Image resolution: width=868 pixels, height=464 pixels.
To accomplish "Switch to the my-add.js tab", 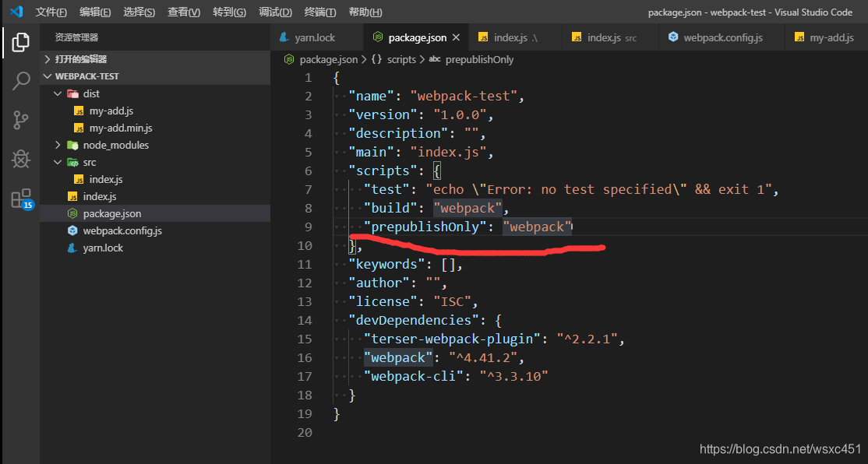I will [826, 37].
